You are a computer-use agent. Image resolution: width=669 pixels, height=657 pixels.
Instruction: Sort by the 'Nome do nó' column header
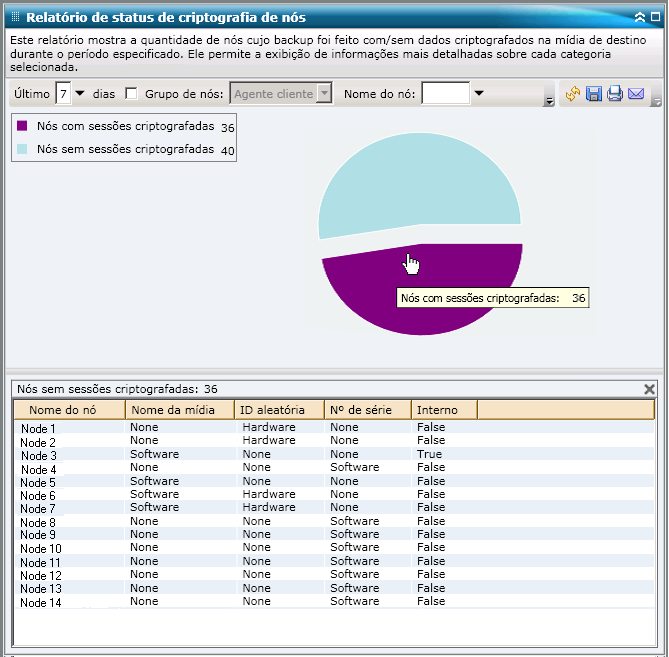(69, 410)
